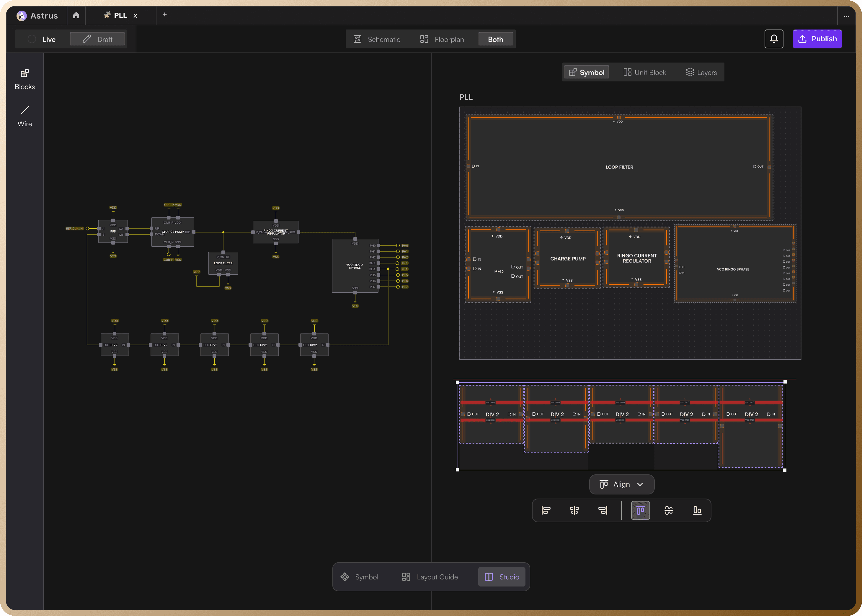Select RINGO CURRENT REGULATOR floorplan block
Screen dimensions: 862x616
(636, 257)
